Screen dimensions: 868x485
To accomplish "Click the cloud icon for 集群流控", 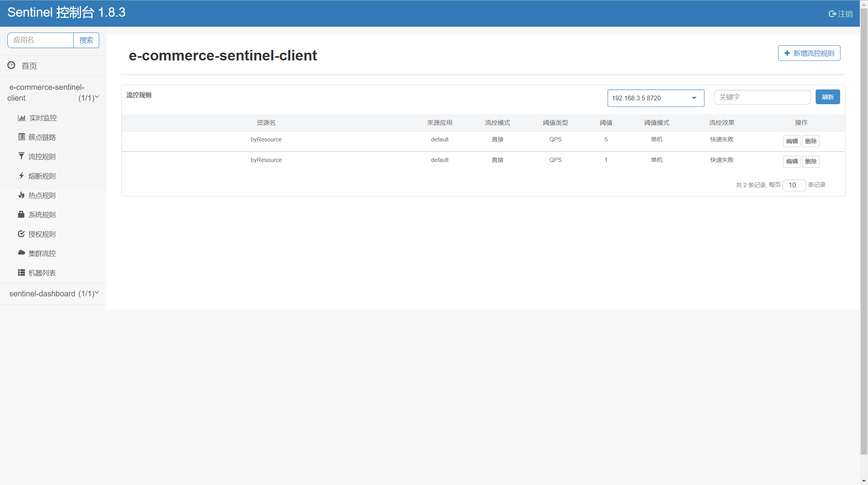I will pos(21,253).
